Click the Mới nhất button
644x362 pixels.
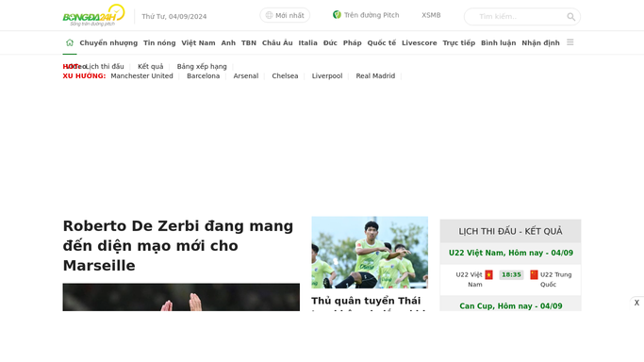[x=285, y=16]
